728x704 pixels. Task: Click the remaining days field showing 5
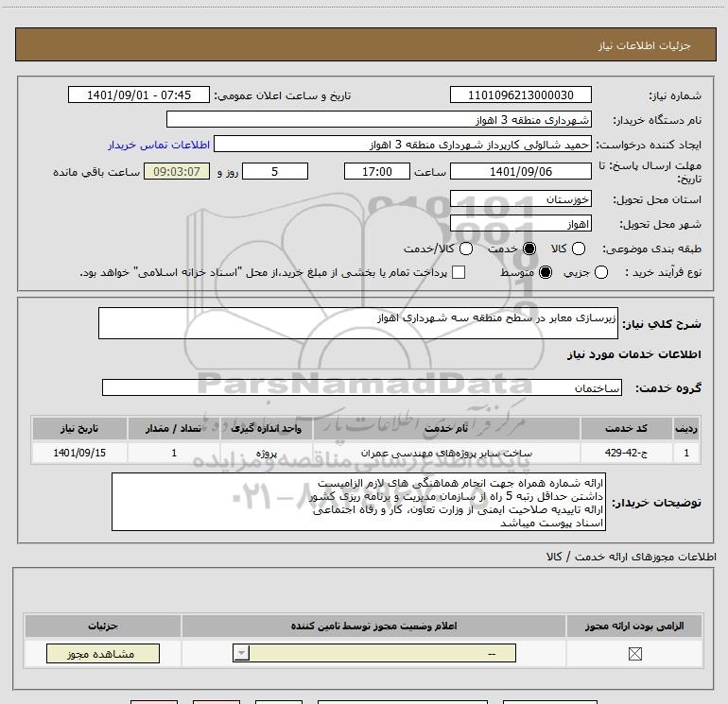(x=275, y=171)
